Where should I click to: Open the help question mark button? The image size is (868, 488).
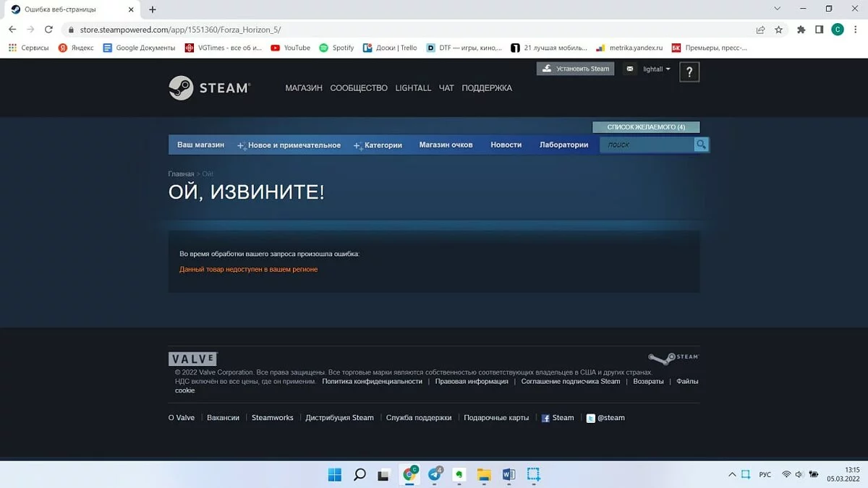(689, 72)
